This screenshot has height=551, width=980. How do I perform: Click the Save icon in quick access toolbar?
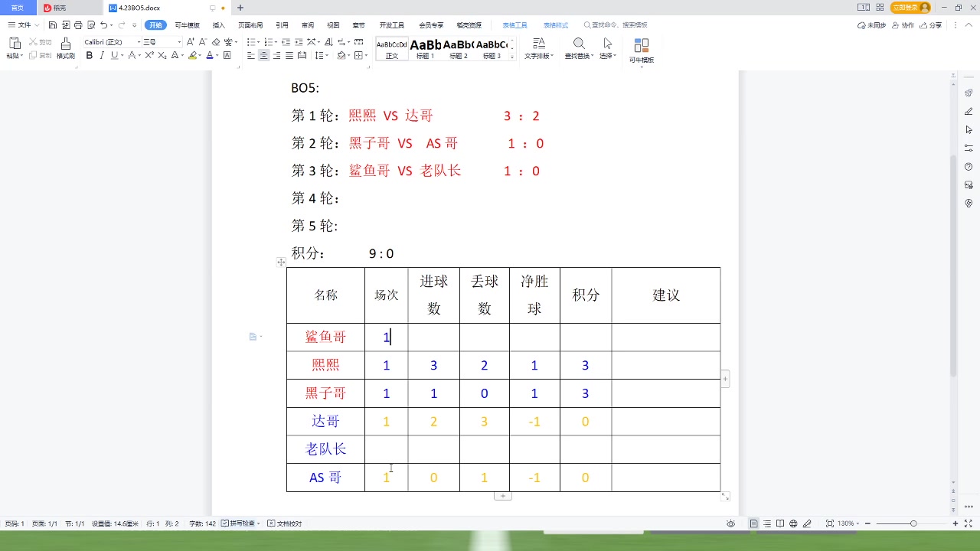[53, 25]
